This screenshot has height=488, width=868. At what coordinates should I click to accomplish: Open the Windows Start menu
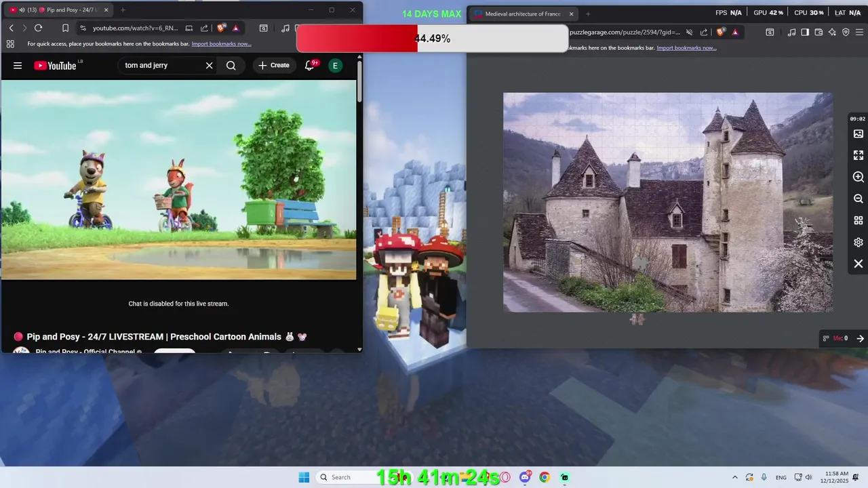pos(304,477)
